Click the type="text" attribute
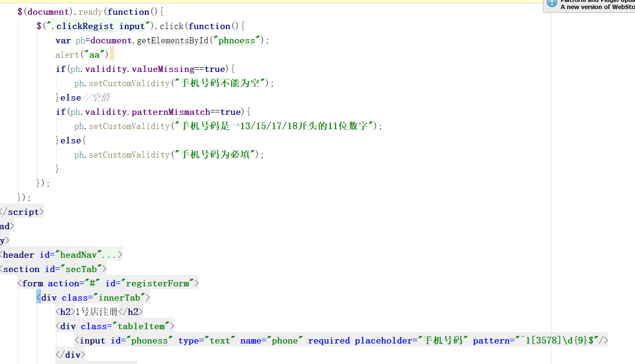 coord(207,341)
